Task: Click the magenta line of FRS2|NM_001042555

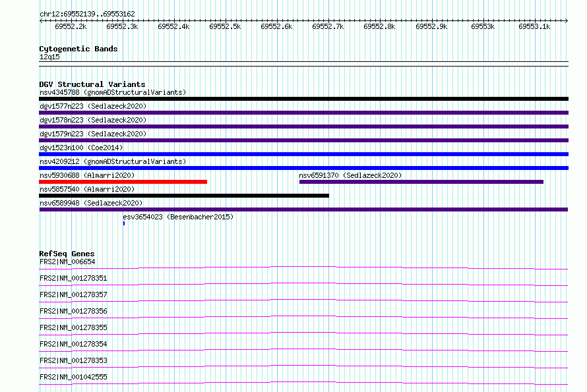Action: point(303,383)
